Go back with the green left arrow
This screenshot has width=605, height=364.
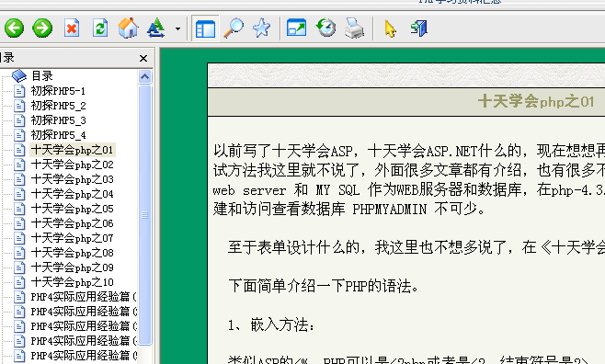[x=15, y=28]
